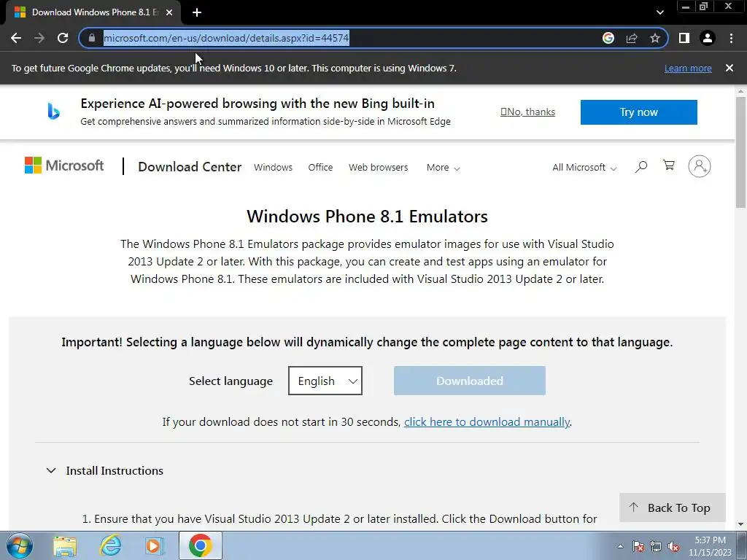Click the forward navigation arrow
The image size is (747, 560).
39,38
